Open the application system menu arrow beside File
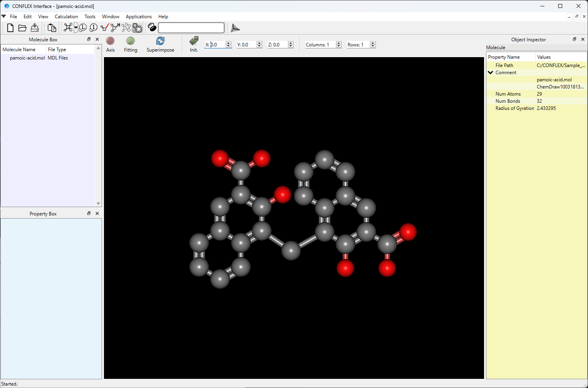Image resolution: width=588 pixels, height=388 pixels. (x=4, y=17)
